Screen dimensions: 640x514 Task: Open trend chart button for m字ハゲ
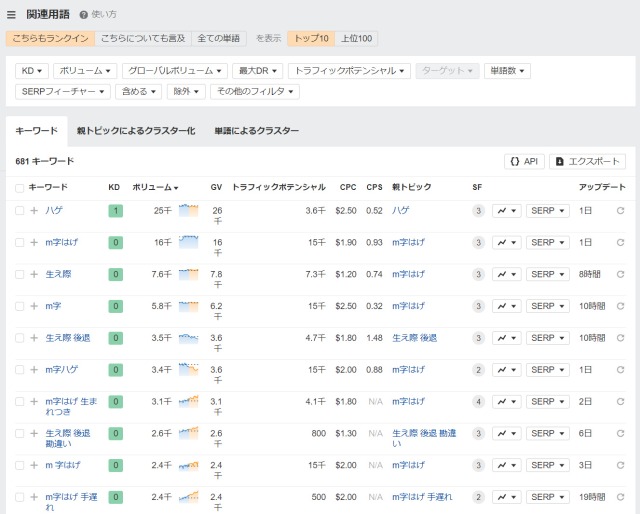tap(507, 370)
